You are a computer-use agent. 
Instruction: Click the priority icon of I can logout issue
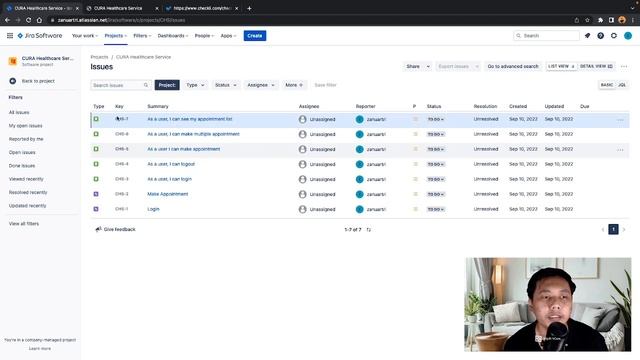[416, 164]
